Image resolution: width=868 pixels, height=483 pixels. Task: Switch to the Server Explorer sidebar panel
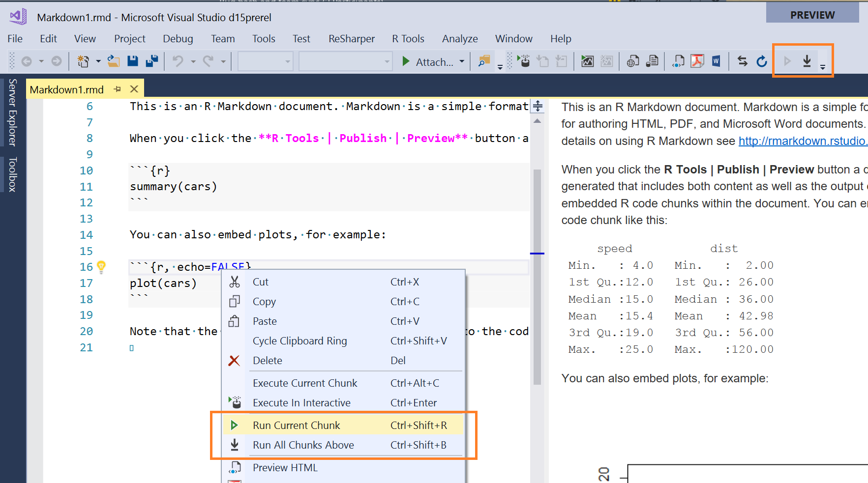point(12,113)
